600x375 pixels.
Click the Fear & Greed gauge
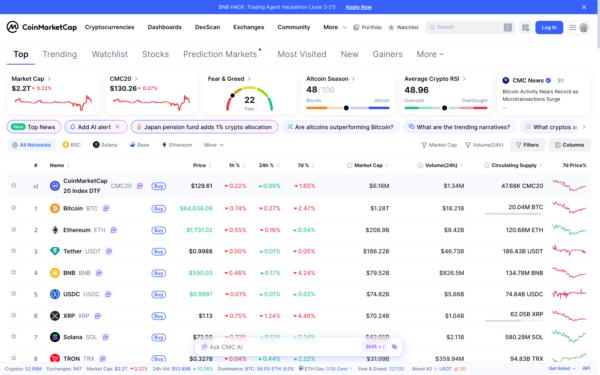(249, 99)
